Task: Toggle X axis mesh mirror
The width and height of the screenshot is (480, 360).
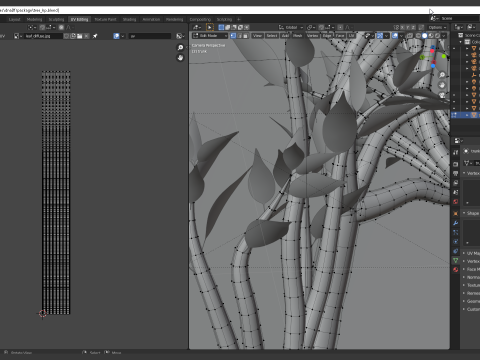Action: [x=403, y=27]
